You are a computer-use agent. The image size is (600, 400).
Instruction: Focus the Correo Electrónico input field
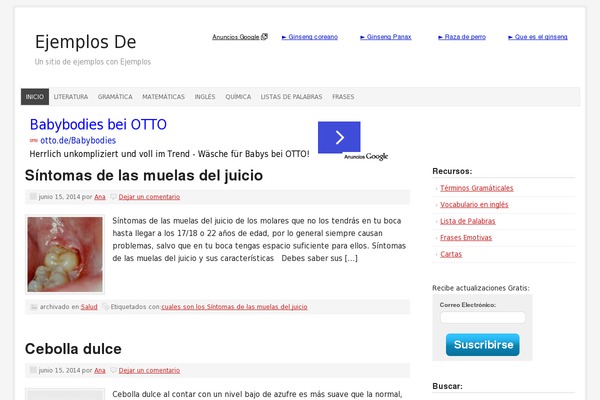[483, 317]
